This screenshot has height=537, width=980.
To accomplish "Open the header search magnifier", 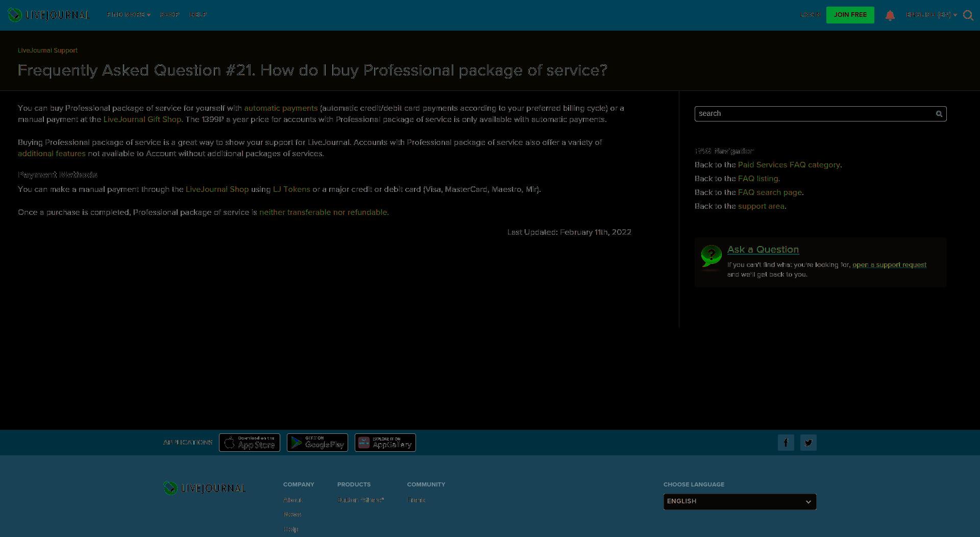I will pos(968,15).
